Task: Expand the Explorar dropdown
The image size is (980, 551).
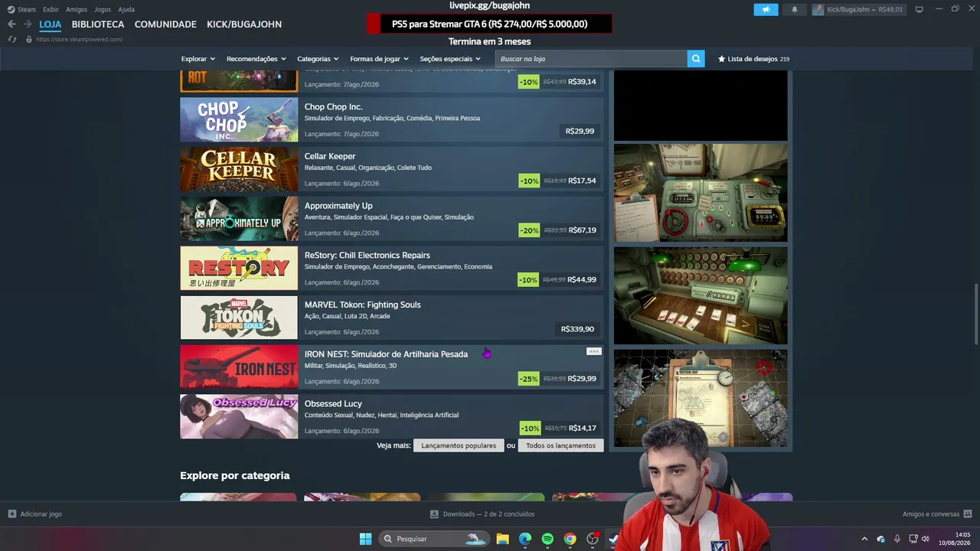Action: coord(198,59)
